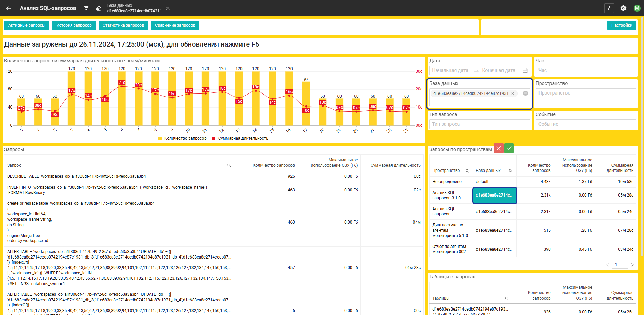Click the Конечная дата field
The height and width of the screenshot is (315, 644).
click(x=499, y=71)
